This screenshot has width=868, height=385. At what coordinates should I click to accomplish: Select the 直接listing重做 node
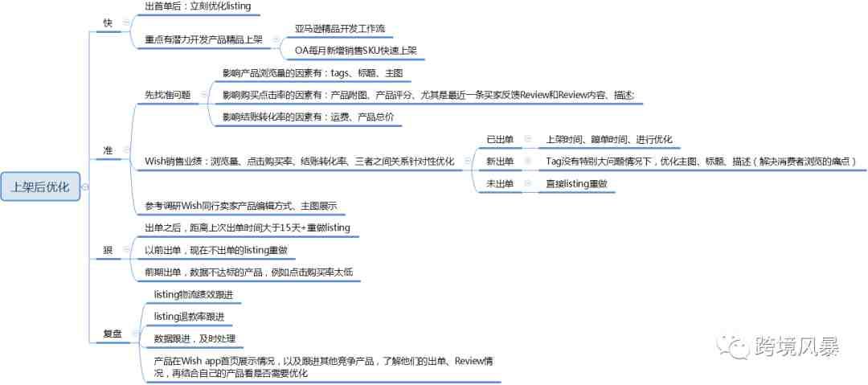[x=579, y=184]
